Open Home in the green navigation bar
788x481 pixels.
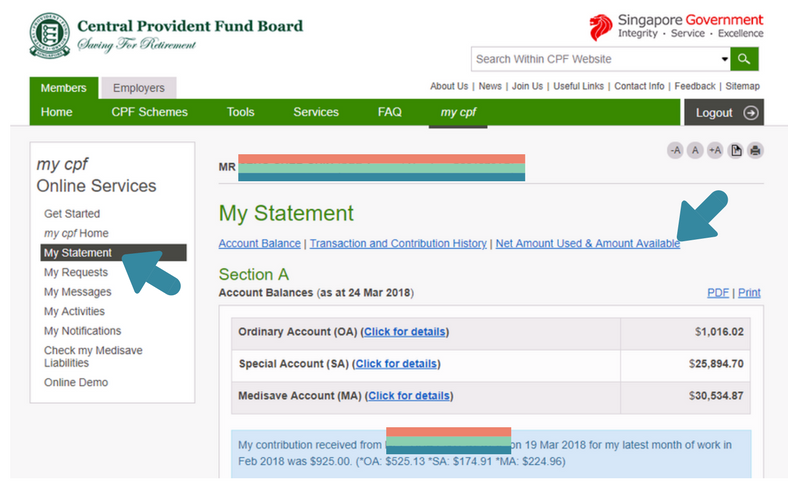tap(56, 112)
